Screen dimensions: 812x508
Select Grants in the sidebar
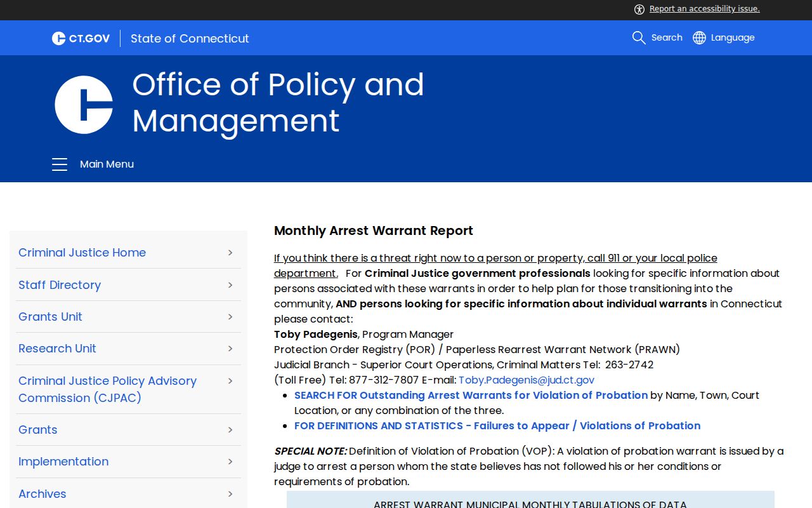coord(37,430)
